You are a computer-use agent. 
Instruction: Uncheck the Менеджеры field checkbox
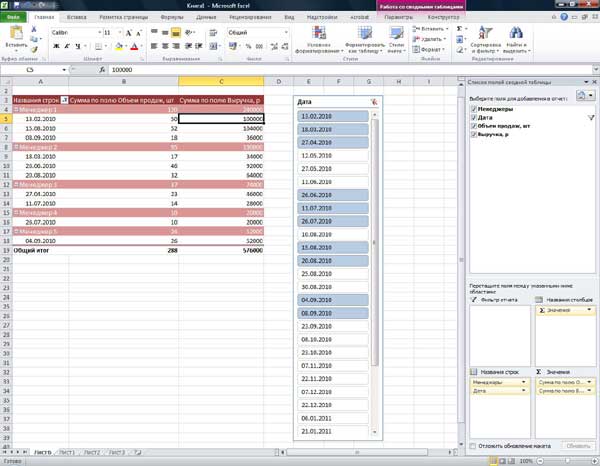474,109
